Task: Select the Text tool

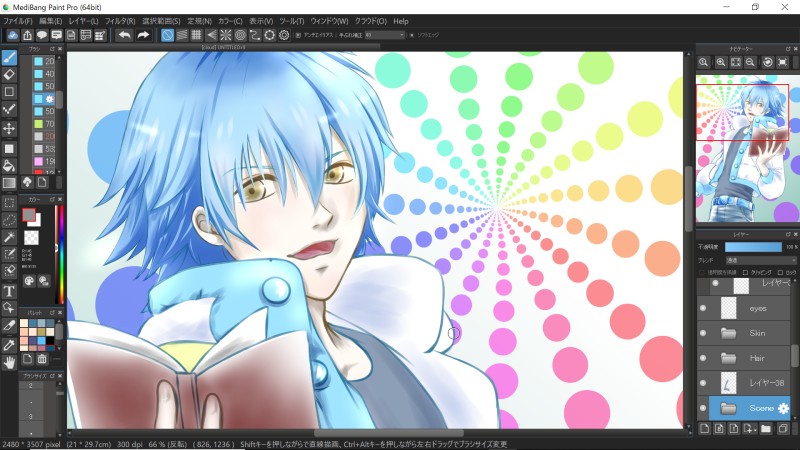Action: [9, 291]
